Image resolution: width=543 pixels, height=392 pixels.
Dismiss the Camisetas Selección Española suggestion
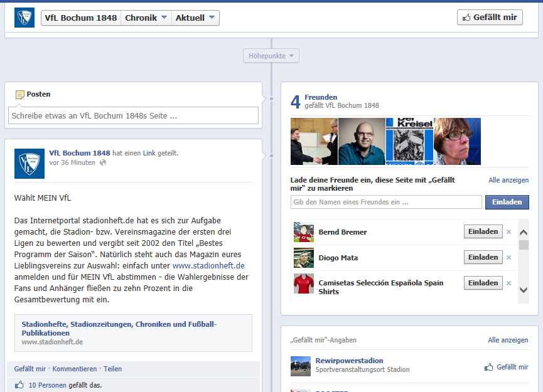click(508, 283)
